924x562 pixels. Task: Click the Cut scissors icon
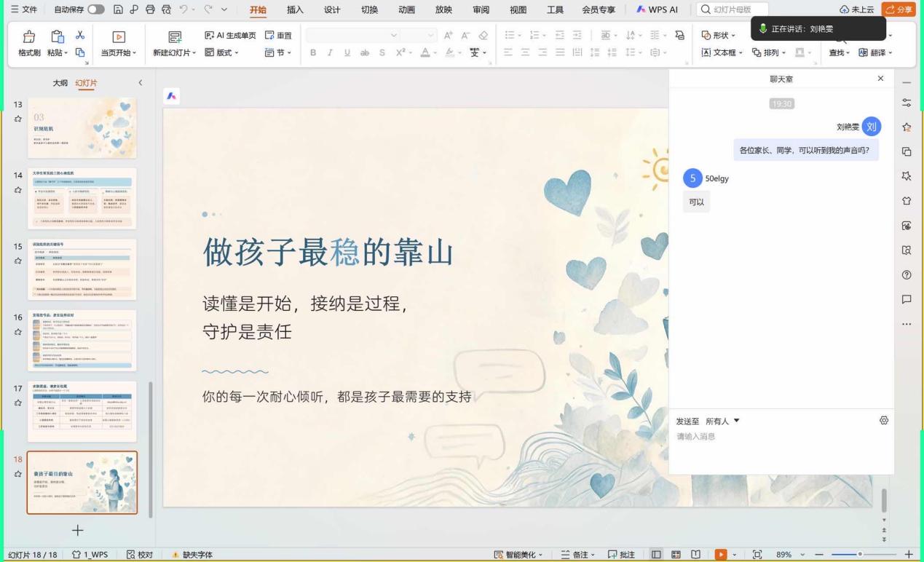(x=80, y=34)
